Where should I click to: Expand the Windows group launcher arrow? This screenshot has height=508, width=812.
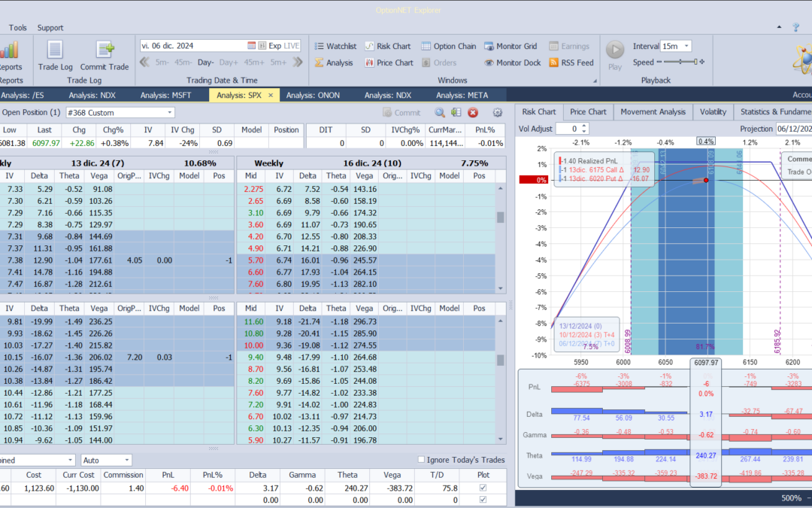point(595,81)
